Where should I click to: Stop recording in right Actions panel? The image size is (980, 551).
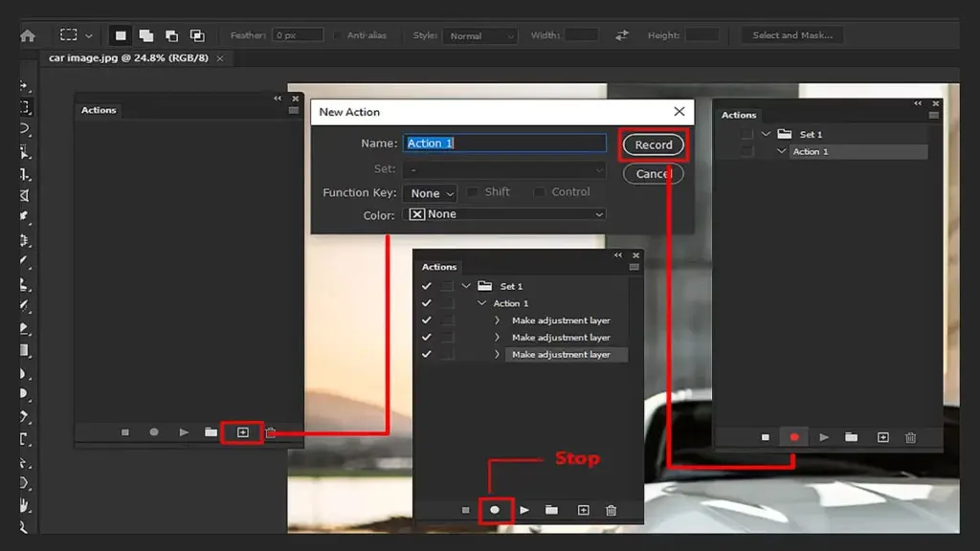765,437
